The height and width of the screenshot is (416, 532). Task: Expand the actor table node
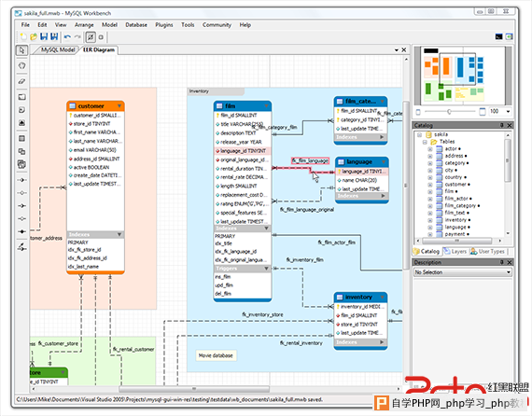(430, 149)
